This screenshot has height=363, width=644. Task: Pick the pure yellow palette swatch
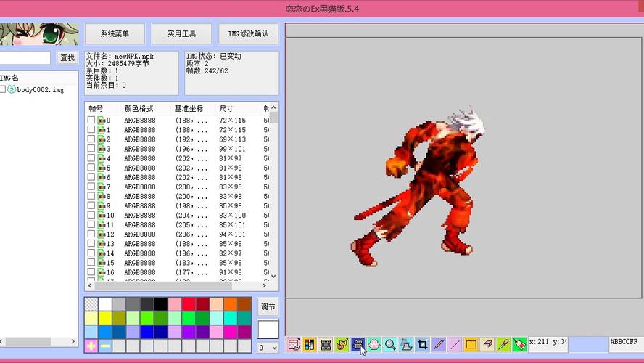click(x=104, y=318)
